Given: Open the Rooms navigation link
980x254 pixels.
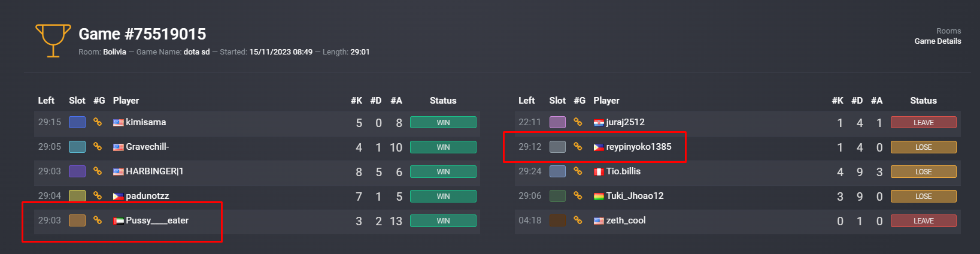Looking at the screenshot, I should 948,31.
